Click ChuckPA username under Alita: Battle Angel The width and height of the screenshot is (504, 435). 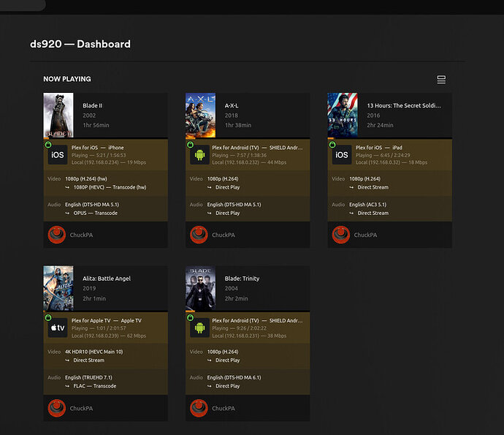pyautogui.click(x=81, y=408)
